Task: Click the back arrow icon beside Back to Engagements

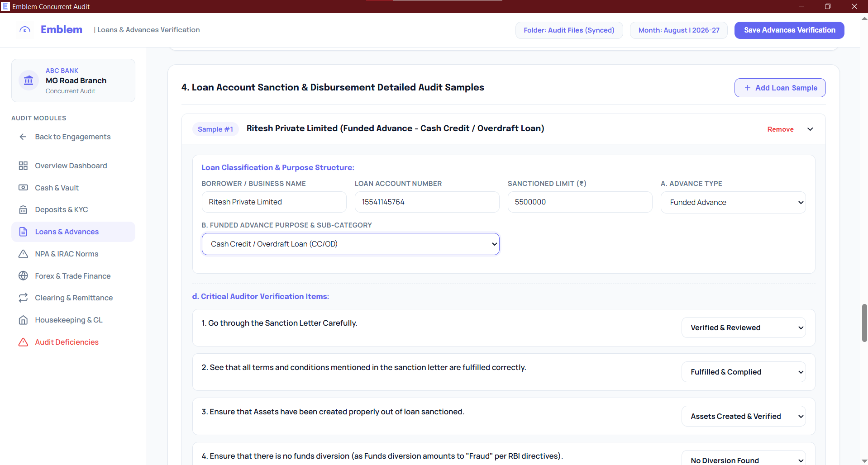Action: coord(23,137)
